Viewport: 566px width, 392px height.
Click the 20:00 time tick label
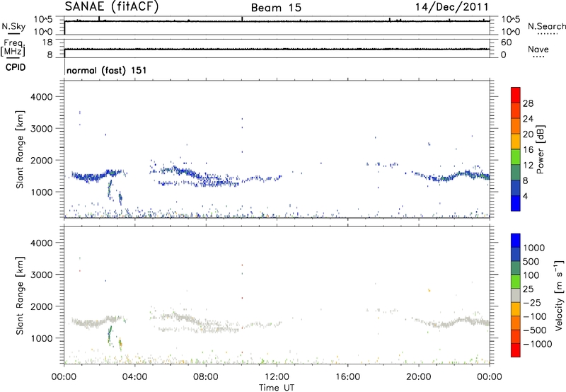click(x=419, y=377)
